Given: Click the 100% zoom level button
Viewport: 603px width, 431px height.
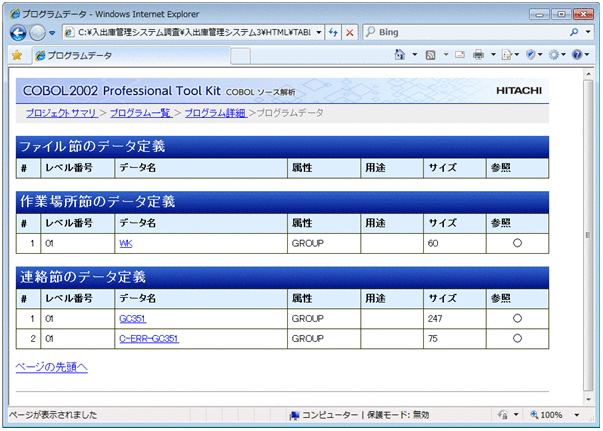Looking at the screenshot, I should 546,415.
